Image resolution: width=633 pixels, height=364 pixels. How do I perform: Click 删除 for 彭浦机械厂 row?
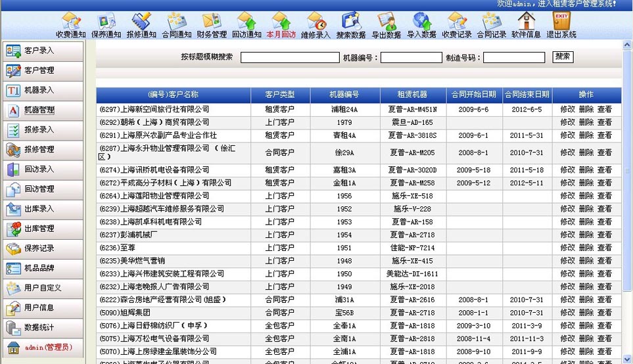tap(586, 235)
